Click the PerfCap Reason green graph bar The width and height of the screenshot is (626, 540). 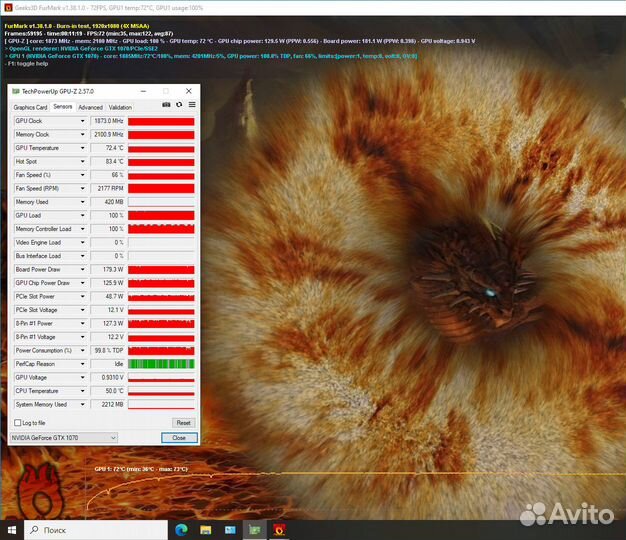click(161, 364)
